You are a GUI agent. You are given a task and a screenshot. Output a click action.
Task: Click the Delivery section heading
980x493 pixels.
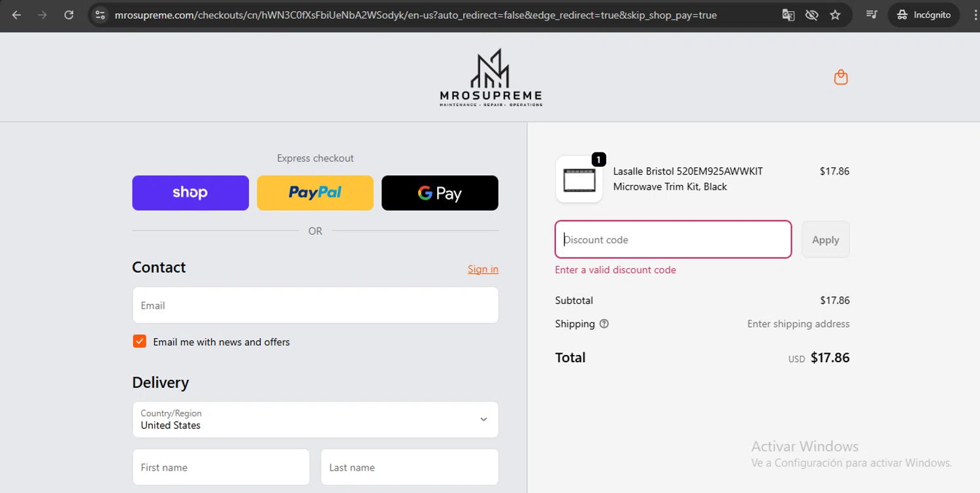[160, 382]
